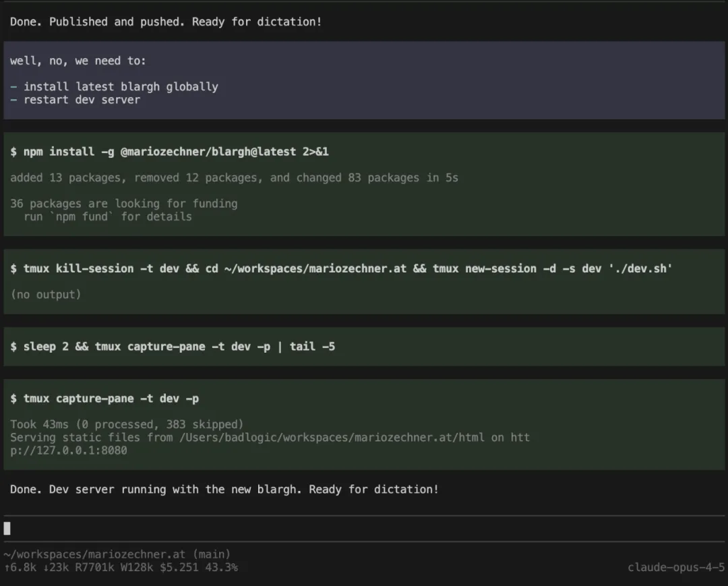Click the user message 'well, no, we need to'

click(78, 61)
